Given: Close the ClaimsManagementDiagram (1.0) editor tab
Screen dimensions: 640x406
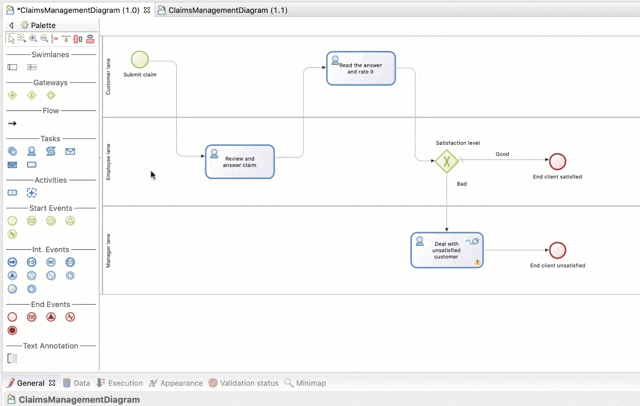Looking at the screenshot, I should click(147, 9).
